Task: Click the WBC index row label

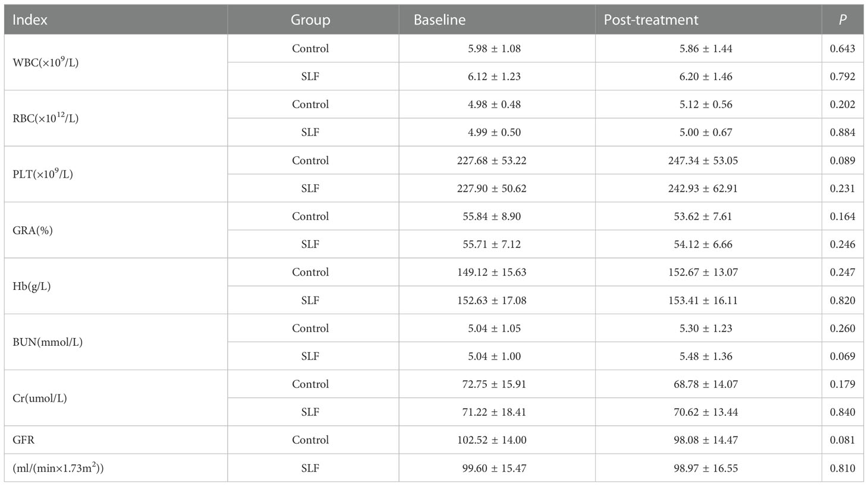Action: [x=45, y=62]
